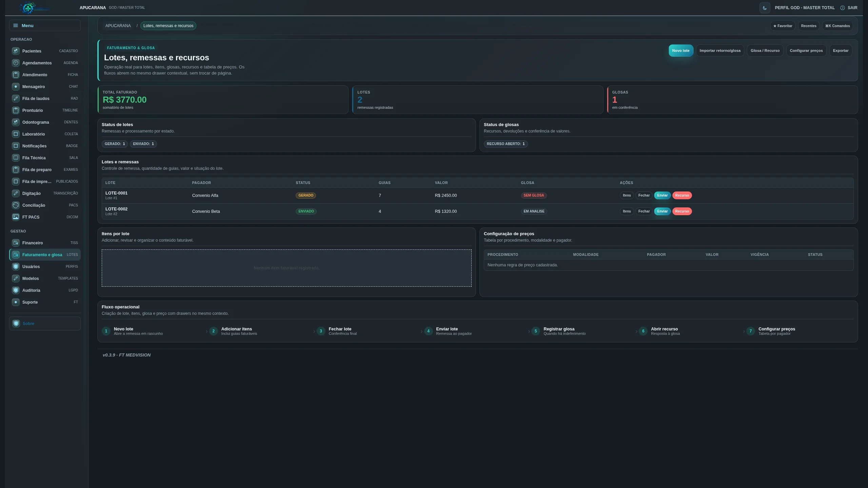
Task: Click the Sobre shield icon
Action: pyautogui.click(x=16, y=324)
